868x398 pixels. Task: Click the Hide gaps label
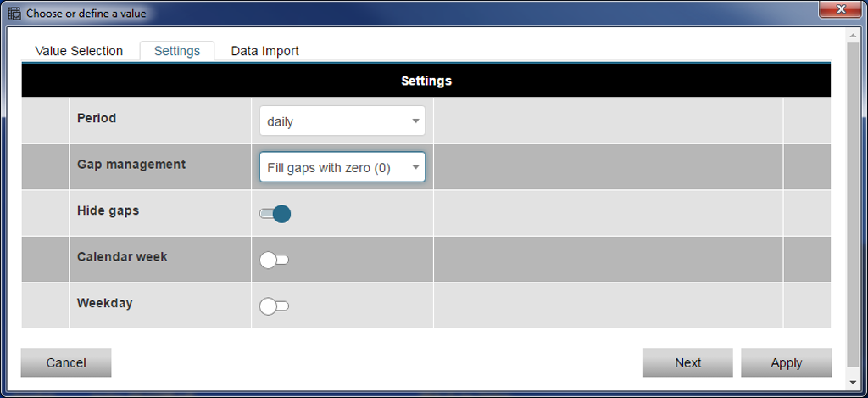click(108, 210)
